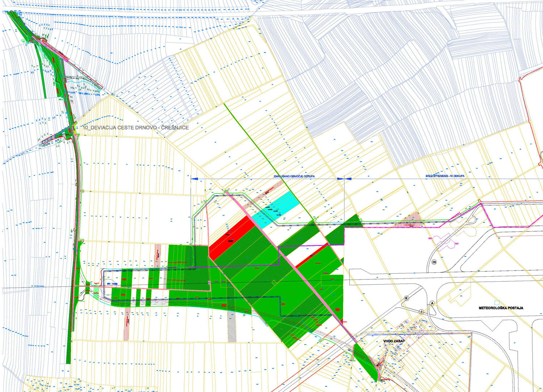
Task: Select the VHOD ZASAP label
Action: pyautogui.click(x=394, y=341)
